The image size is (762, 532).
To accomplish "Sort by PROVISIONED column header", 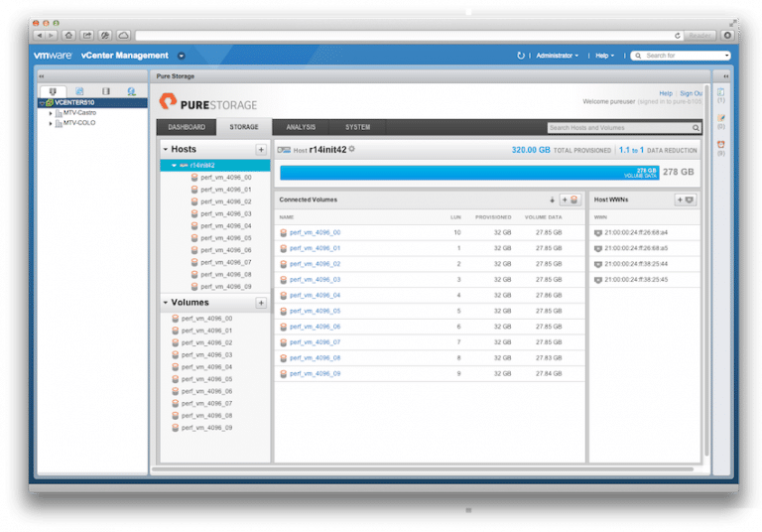I will pyautogui.click(x=493, y=217).
